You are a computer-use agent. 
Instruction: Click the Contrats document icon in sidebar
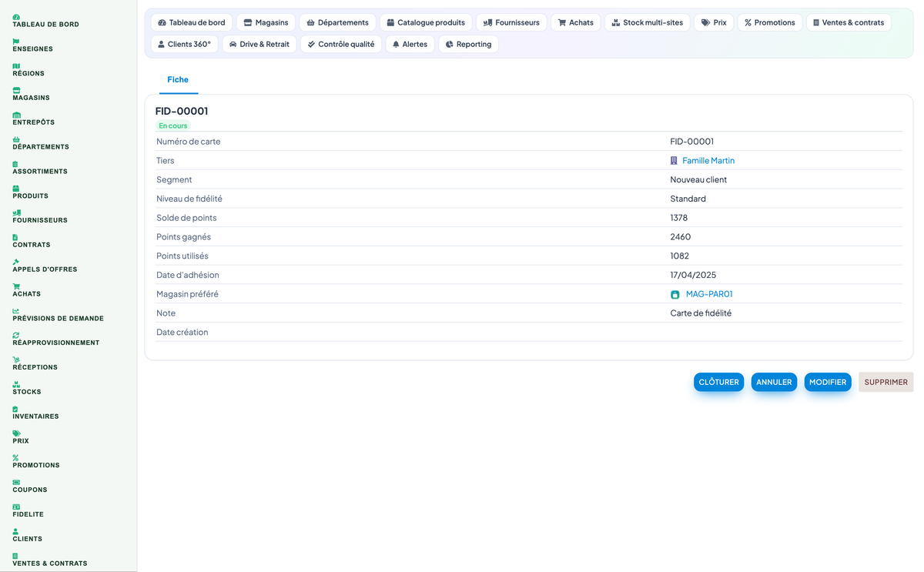coord(15,237)
